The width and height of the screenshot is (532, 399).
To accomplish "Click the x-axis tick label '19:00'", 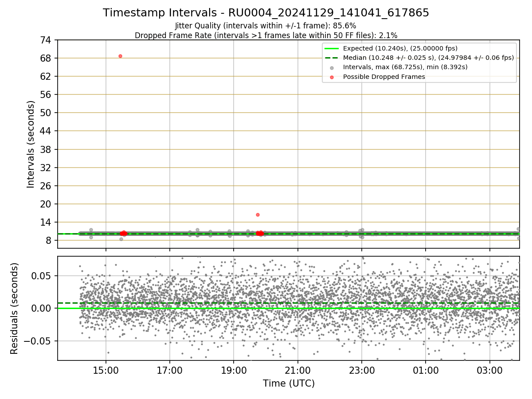I will 234,370.
